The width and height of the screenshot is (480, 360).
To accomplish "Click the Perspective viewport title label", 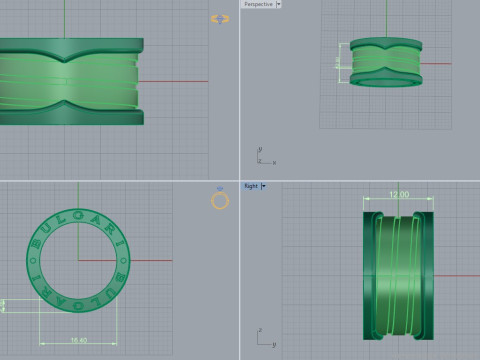I will 258,4.
